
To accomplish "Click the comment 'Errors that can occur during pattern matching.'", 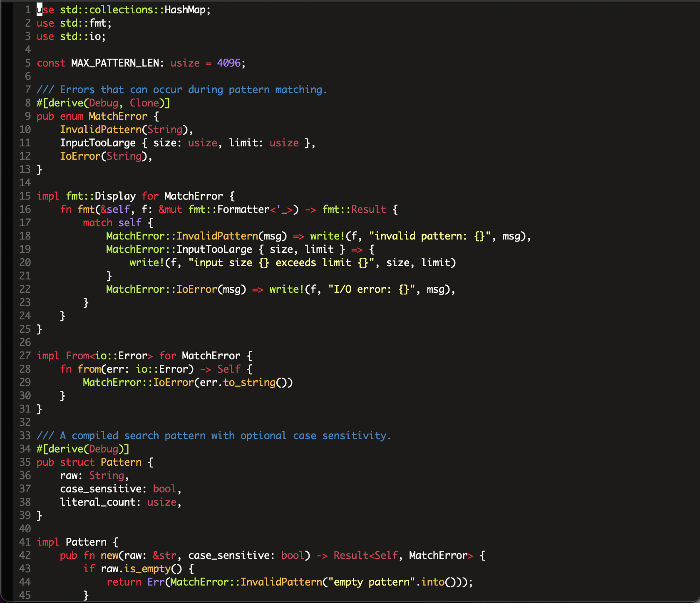I will coord(194,89).
